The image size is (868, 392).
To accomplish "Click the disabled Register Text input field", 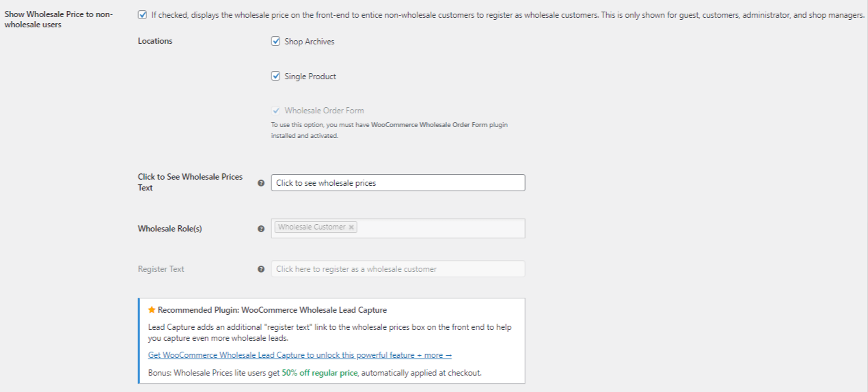I will coord(398,269).
